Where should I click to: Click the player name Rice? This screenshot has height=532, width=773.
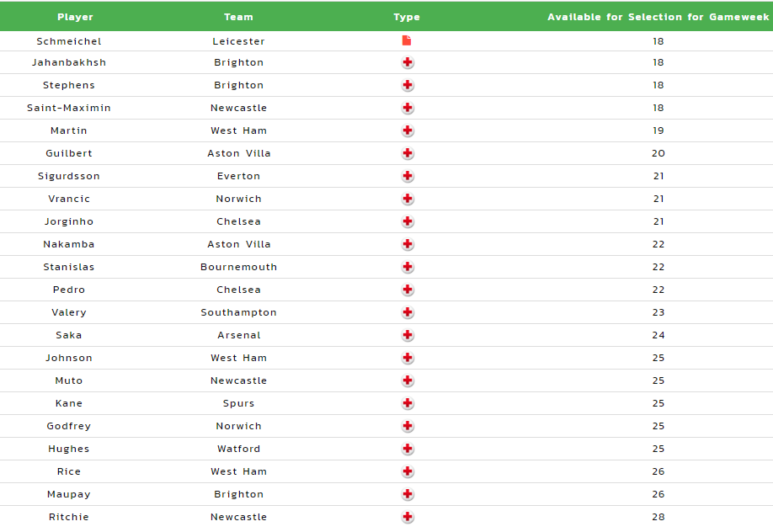pos(69,471)
